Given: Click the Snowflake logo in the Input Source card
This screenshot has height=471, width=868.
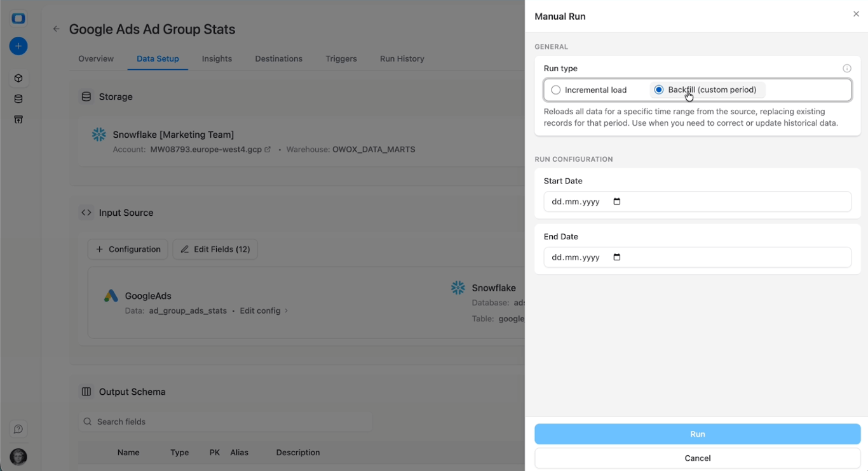Looking at the screenshot, I should pyautogui.click(x=458, y=288).
